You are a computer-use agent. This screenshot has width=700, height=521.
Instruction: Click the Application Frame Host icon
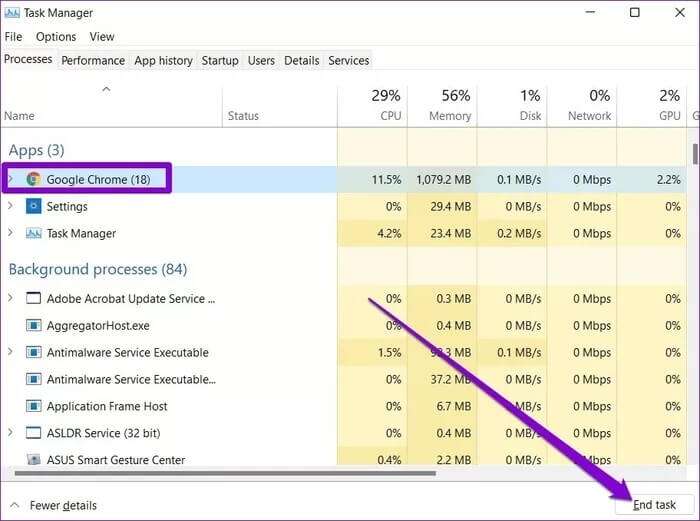[x=33, y=406]
